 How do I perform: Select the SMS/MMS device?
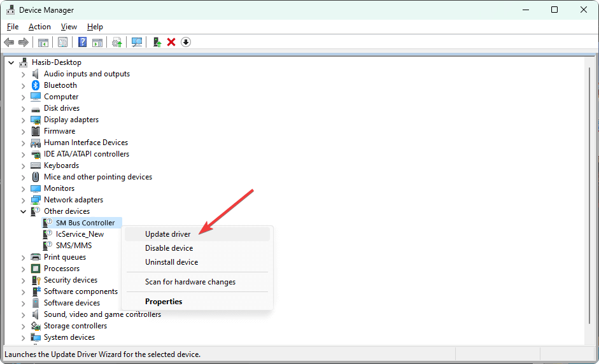click(74, 246)
